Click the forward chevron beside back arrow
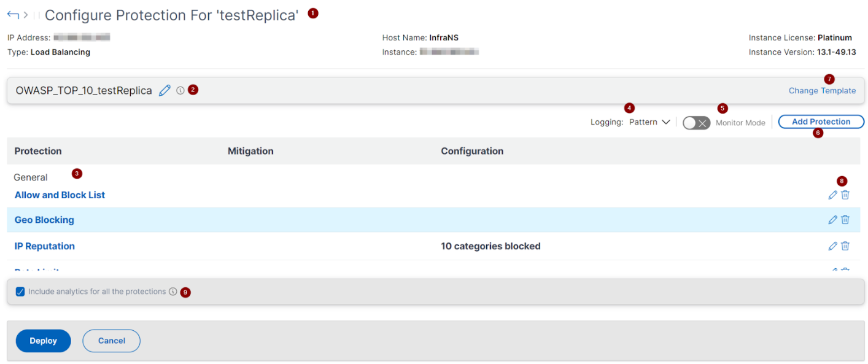Viewport: 868px width, 364px height. point(26,15)
